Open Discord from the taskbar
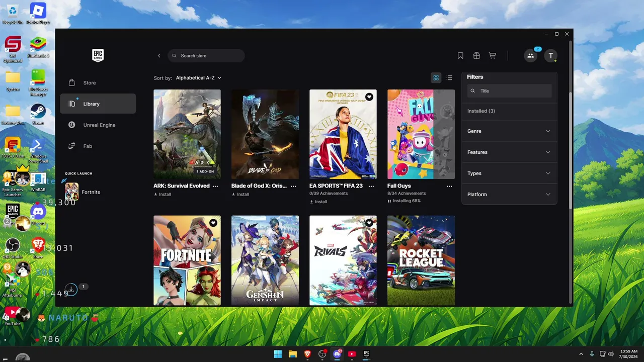 tap(337, 354)
